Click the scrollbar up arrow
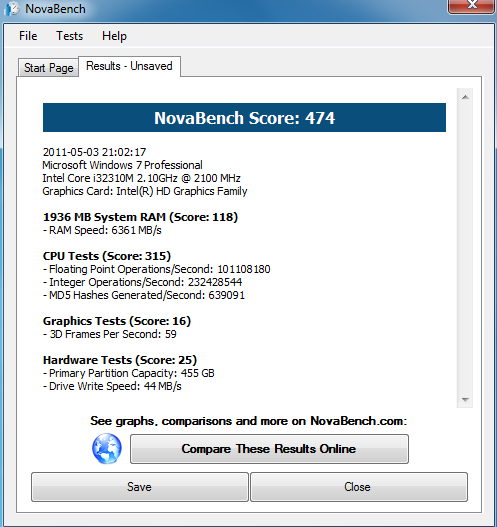 (465, 97)
